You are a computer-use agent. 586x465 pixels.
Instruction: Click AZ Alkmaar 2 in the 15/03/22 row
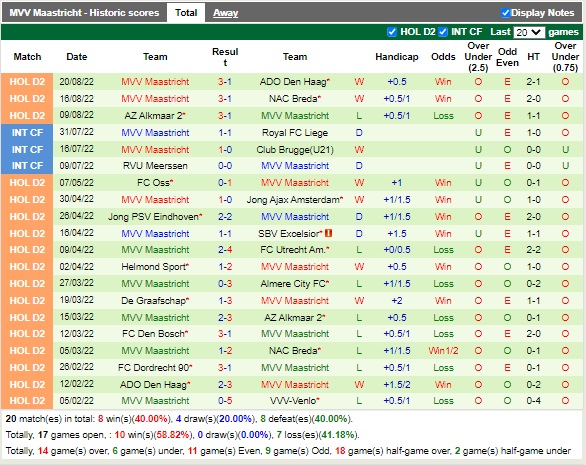click(x=293, y=318)
